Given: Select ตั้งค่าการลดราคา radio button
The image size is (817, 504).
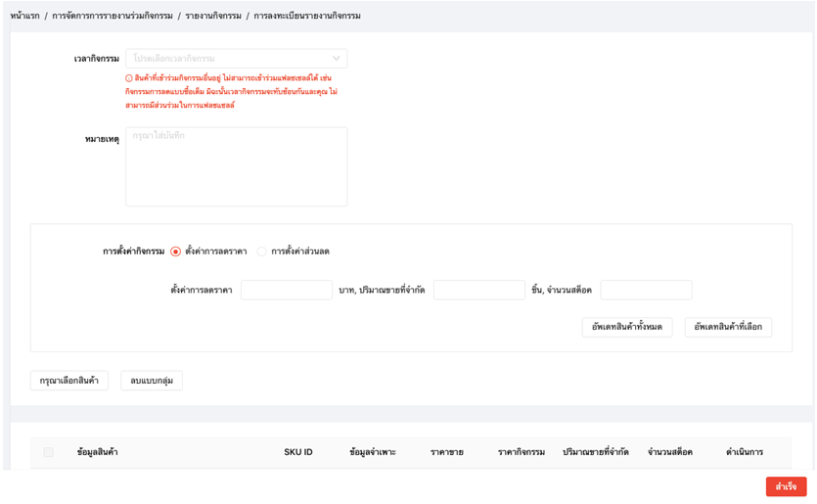Looking at the screenshot, I should coord(175,252).
